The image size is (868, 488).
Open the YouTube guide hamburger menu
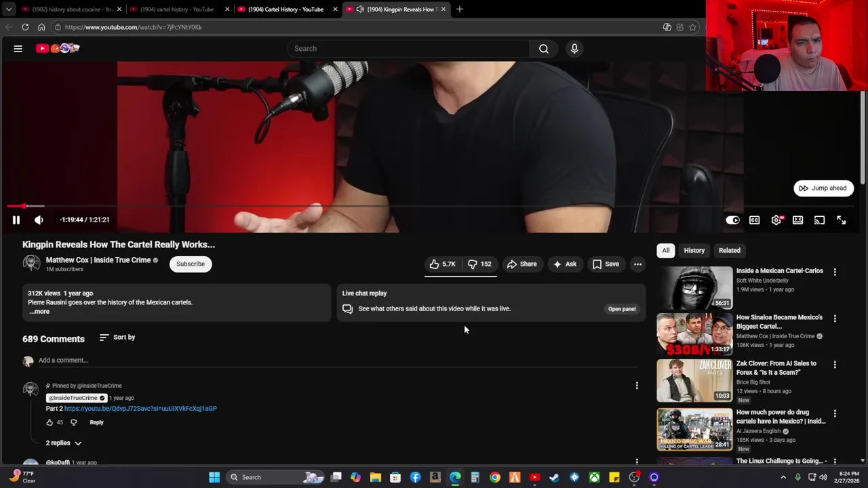coord(18,48)
